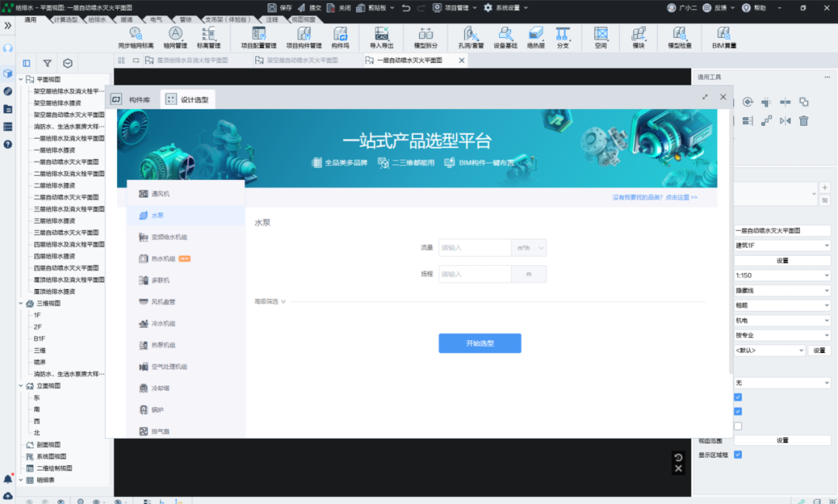Click 设置 button in 视图范围 row
The image size is (838, 504).
coord(782,440)
